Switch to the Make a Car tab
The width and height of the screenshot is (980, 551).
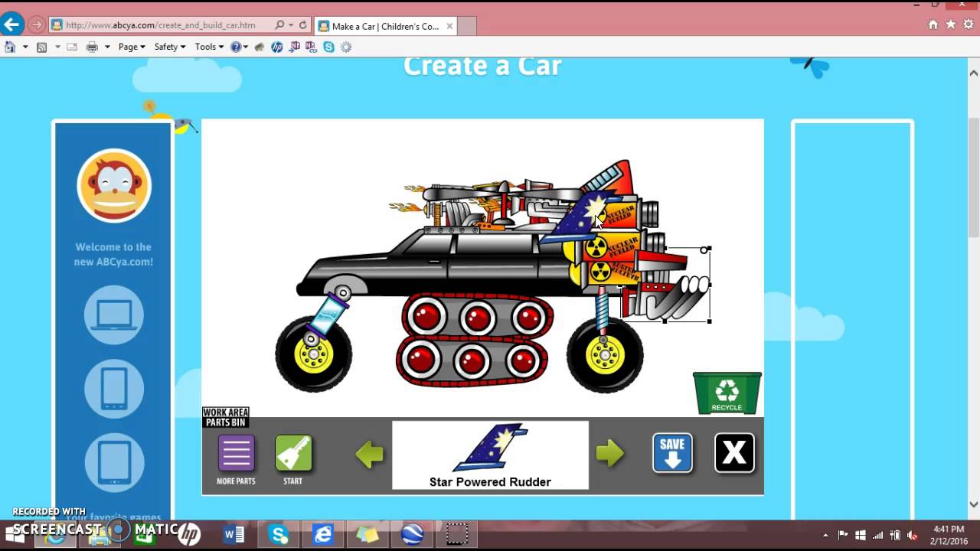click(x=385, y=26)
